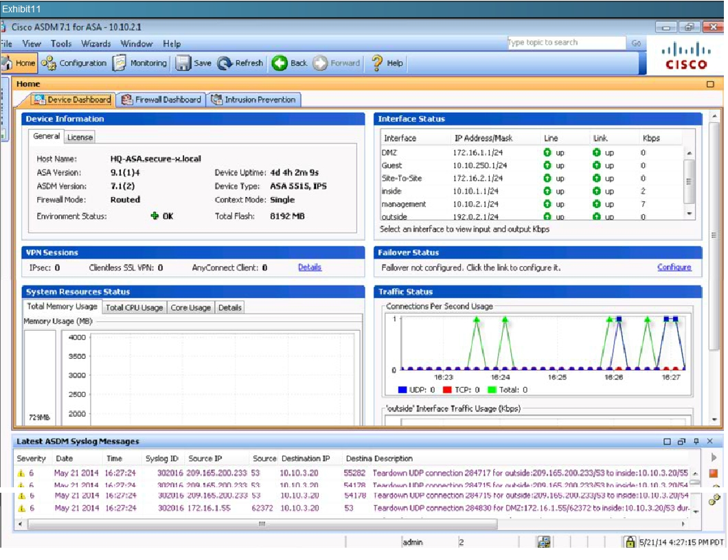Viewport: 728px width, 560px height.
Task: Go to the Home view
Action: [x=19, y=63]
